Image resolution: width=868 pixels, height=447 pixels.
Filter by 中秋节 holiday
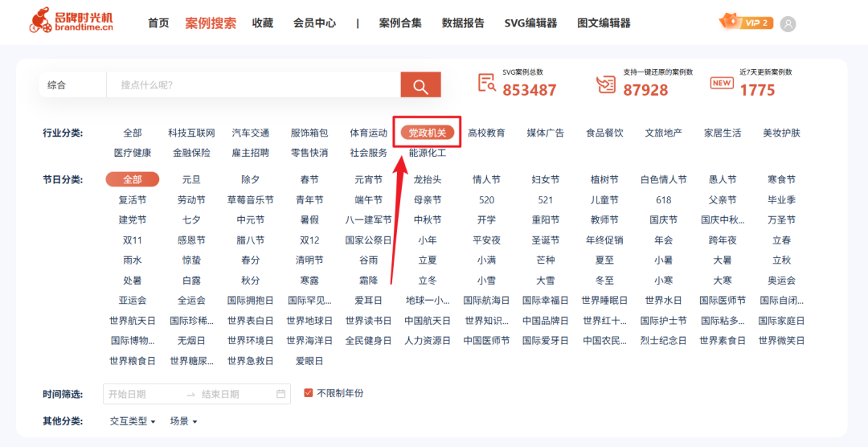click(x=428, y=220)
